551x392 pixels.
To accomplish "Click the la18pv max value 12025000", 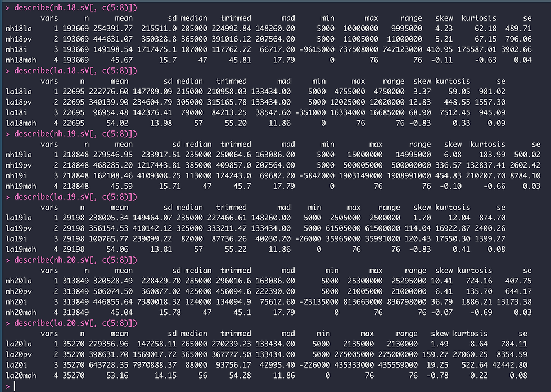I will point(347,102).
